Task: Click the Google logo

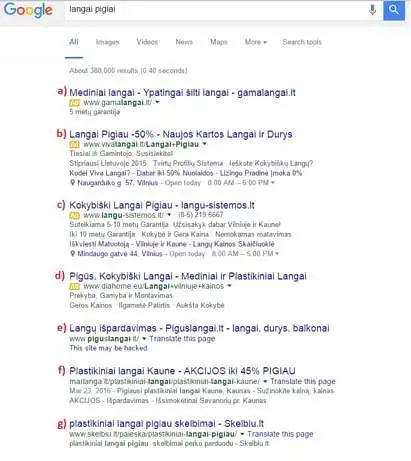Action: pos(28,10)
